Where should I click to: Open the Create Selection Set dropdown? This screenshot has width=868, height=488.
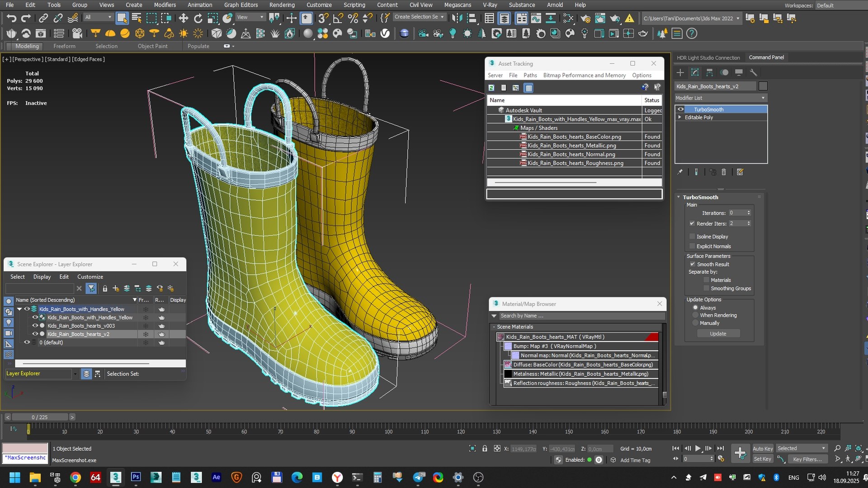[x=419, y=17]
